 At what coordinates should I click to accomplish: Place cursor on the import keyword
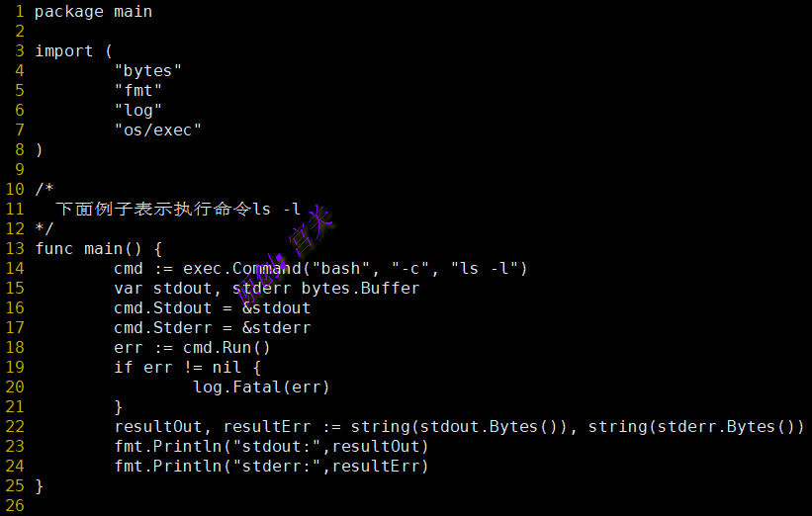[x=64, y=51]
